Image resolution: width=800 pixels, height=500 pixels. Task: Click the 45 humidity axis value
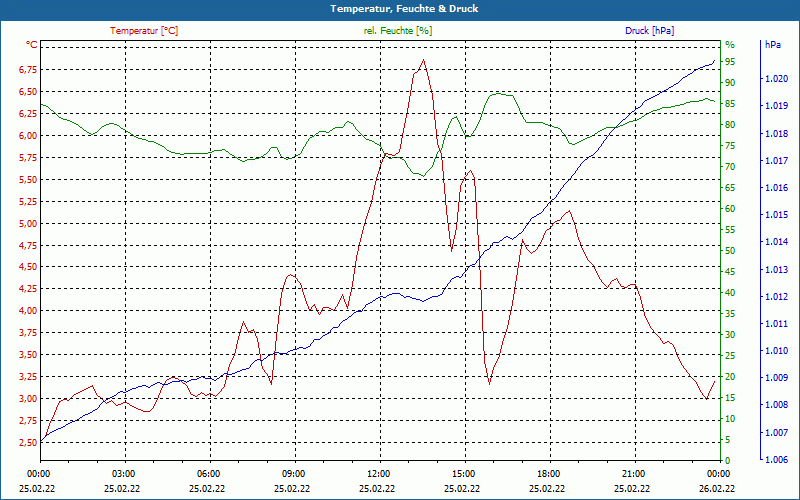730,272
